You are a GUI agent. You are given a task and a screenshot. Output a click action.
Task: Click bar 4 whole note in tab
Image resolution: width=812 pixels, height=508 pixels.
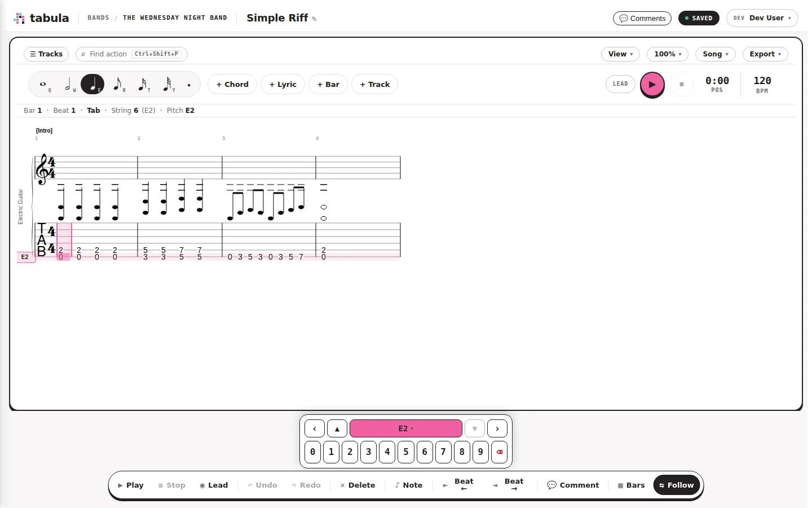[x=324, y=253]
